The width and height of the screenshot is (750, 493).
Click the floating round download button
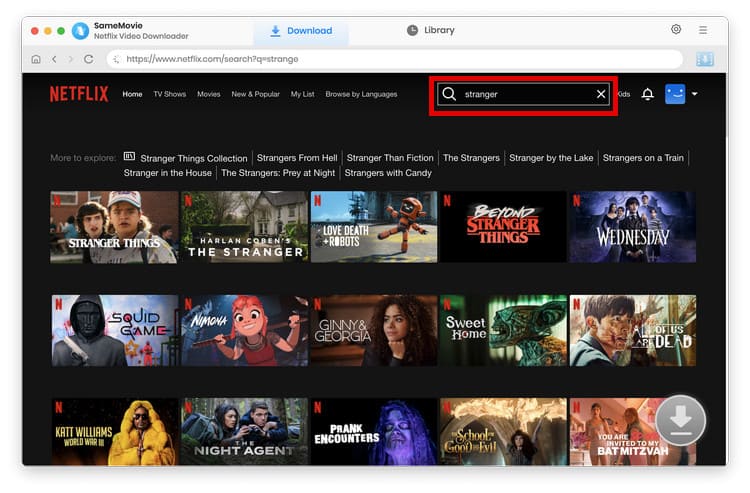point(680,420)
